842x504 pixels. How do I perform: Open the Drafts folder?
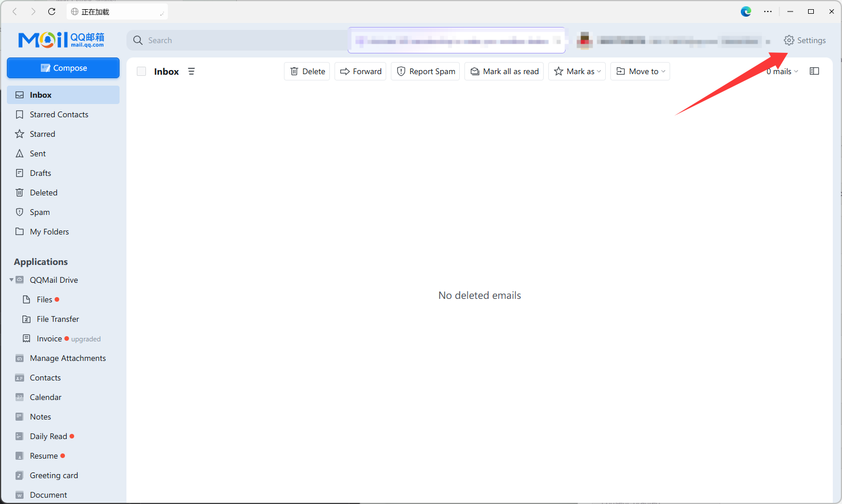(63, 173)
